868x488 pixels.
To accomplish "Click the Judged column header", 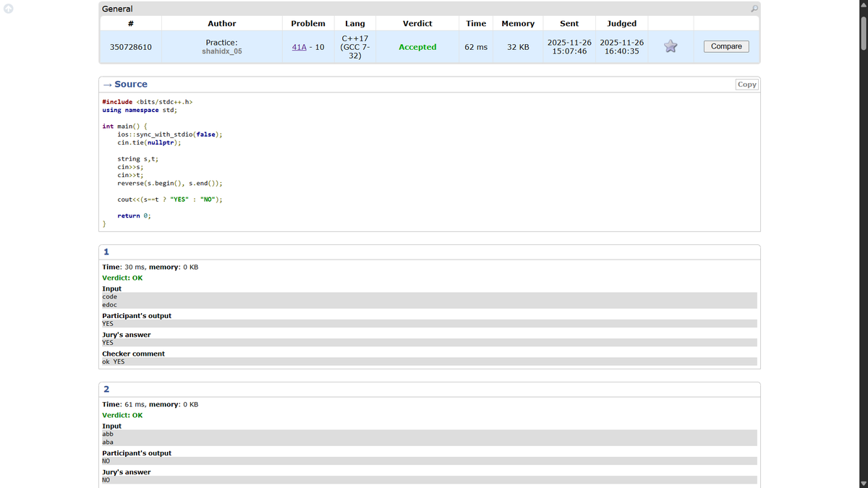I will [x=622, y=24].
